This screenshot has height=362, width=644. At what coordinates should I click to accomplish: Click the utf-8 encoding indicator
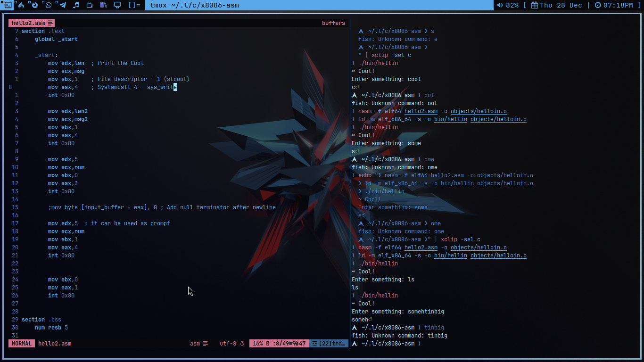[x=228, y=344]
